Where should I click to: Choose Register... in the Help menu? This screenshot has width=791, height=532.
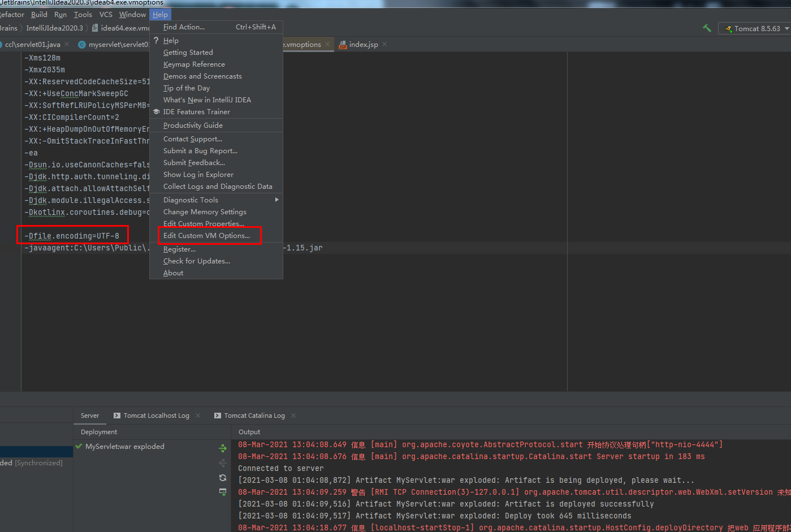(x=216, y=249)
